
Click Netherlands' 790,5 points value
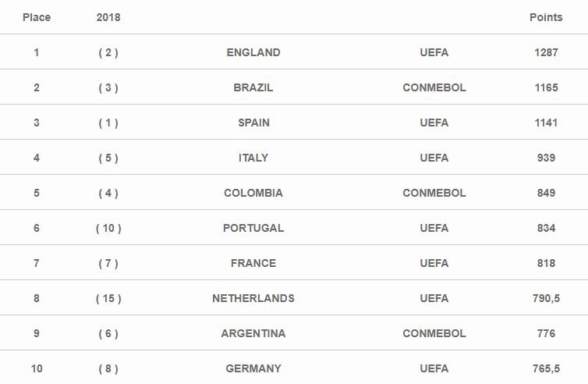tap(546, 298)
